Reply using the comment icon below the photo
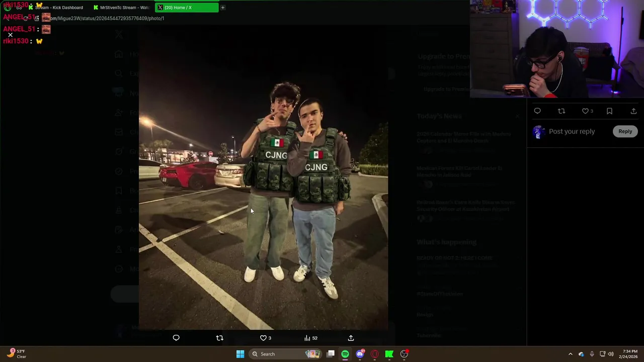644x362 pixels. click(176, 338)
